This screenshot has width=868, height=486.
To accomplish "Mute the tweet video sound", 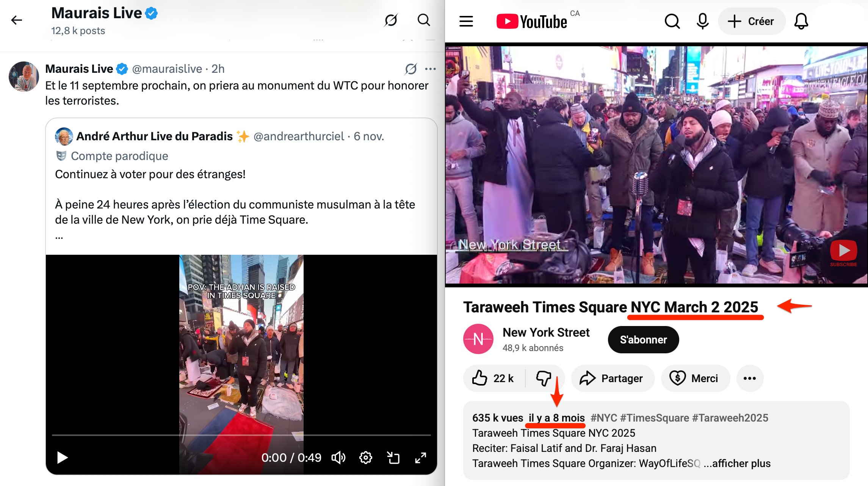I will coord(338,458).
